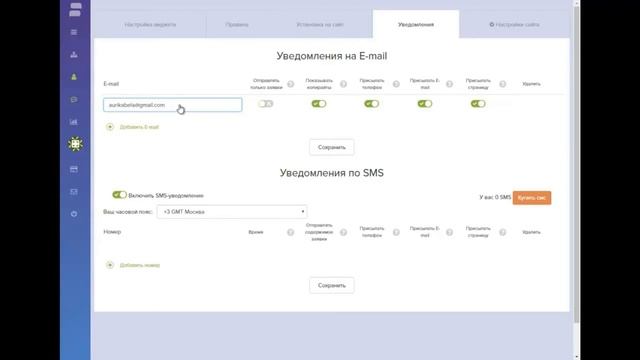Open the hamburger menu icon in sidebar
Viewport: 640px width, 360px height.
(74, 32)
